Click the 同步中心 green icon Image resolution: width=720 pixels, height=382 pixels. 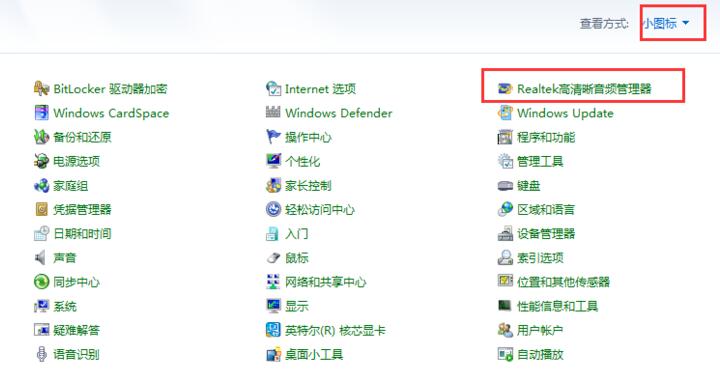pos(41,282)
